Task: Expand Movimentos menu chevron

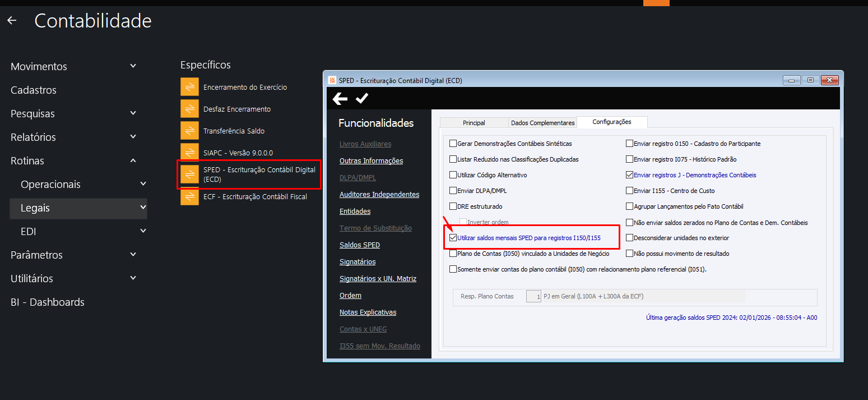Action: [x=133, y=66]
